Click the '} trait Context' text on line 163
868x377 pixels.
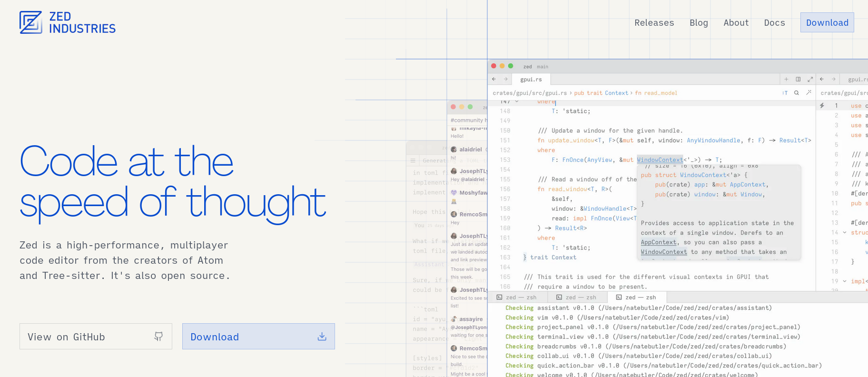tap(550, 257)
